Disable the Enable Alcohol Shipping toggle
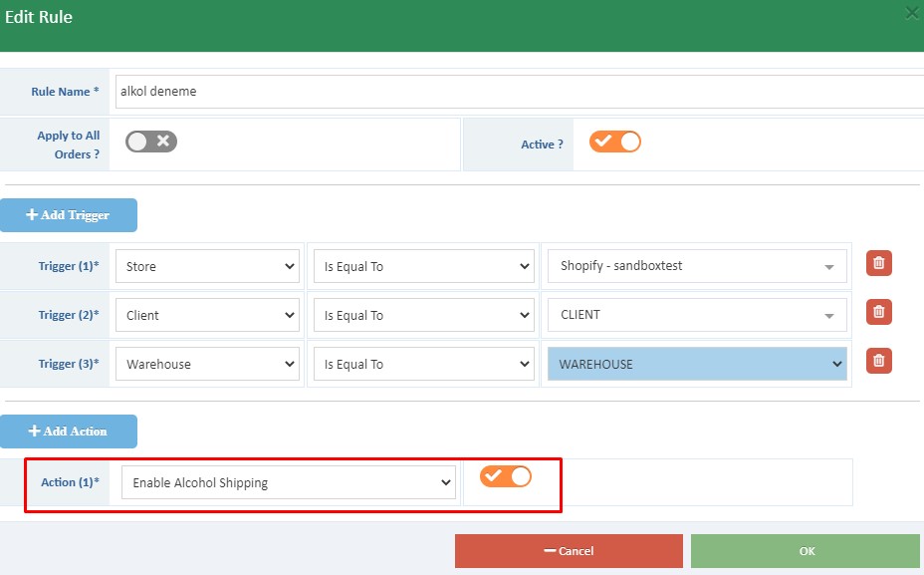Image resolution: width=924 pixels, height=575 pixels. pos(505,476)
